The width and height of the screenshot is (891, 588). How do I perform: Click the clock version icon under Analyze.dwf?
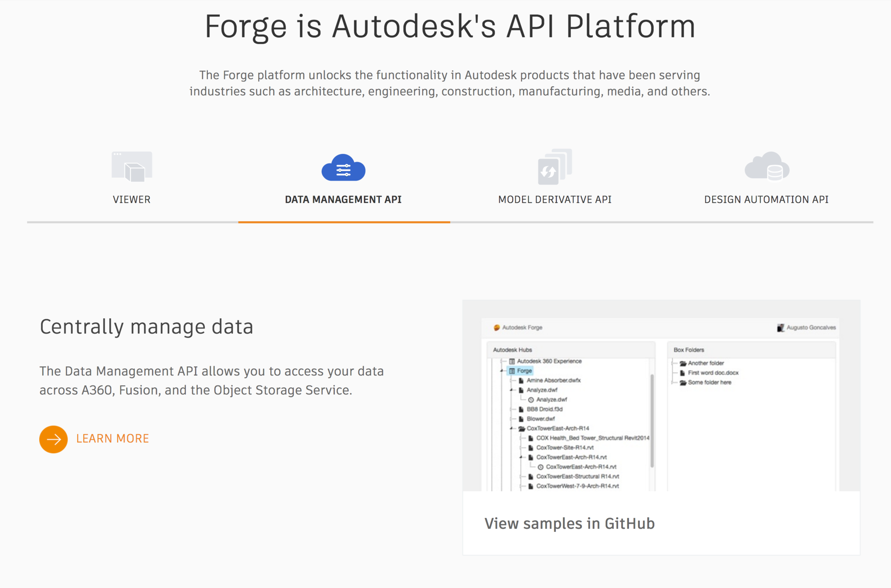pyautogui.click(x=531, y=400)
